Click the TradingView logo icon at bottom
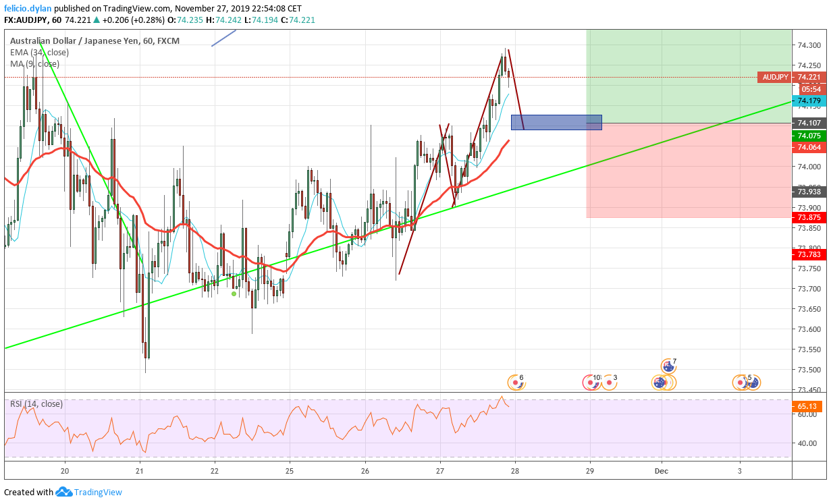 (x=64, y=492)
